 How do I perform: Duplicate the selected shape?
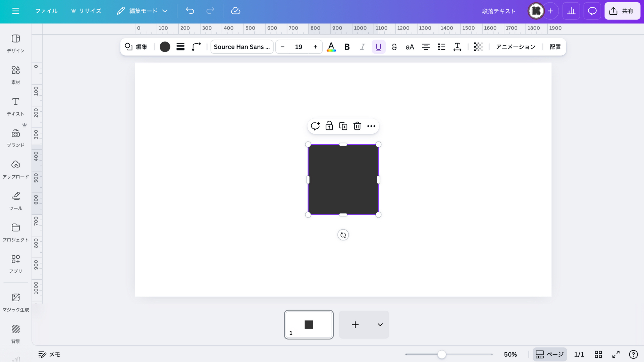click(343, 126)
